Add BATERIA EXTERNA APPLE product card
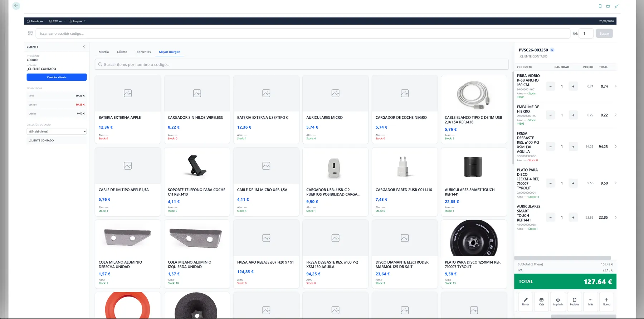Image resolution: width=644 pixels, height=319 pixels. (128, 109)
